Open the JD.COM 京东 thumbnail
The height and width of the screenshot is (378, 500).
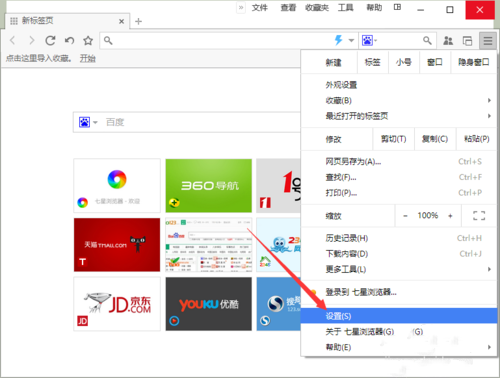pos(117,304)
